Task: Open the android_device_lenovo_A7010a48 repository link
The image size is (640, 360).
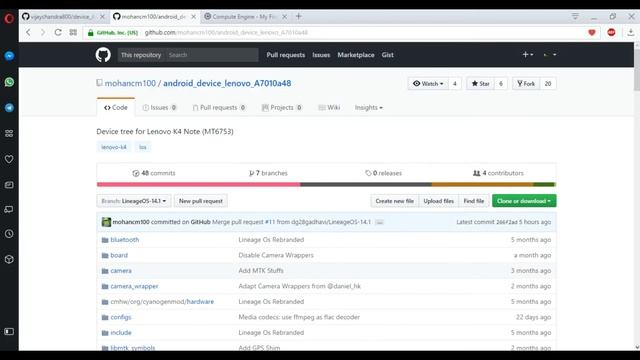Action: (x=227, y=83)
